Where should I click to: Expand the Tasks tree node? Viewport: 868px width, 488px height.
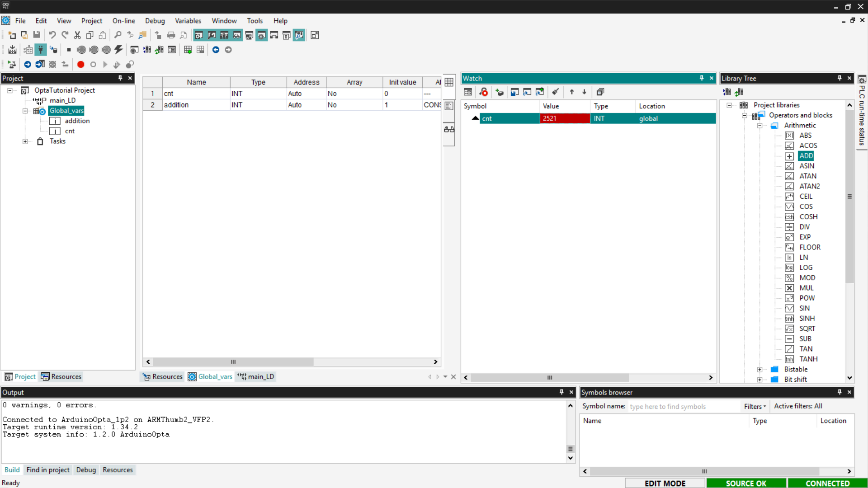[25, 141]
